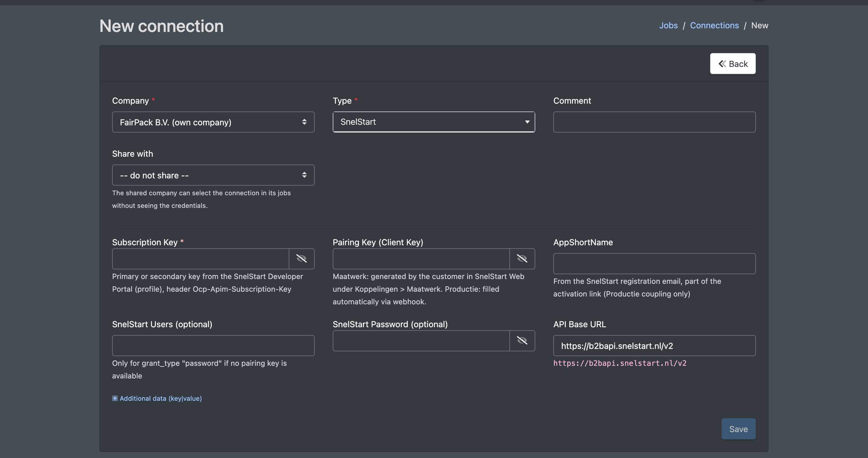Viewport: 868px width, 458px height.
Task: Focus the API Base URL field
Action: pyautogui.click(x=654, y=346)
